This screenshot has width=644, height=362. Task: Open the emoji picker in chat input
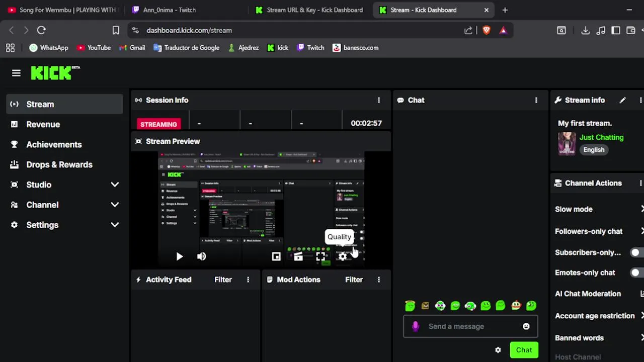click(x=526, y=326)
